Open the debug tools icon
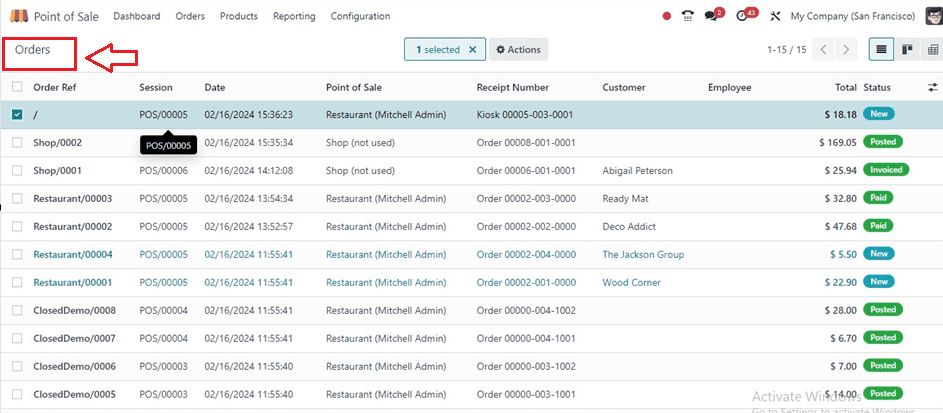Viewport: 943px width, 413px height. coord(775,16)
